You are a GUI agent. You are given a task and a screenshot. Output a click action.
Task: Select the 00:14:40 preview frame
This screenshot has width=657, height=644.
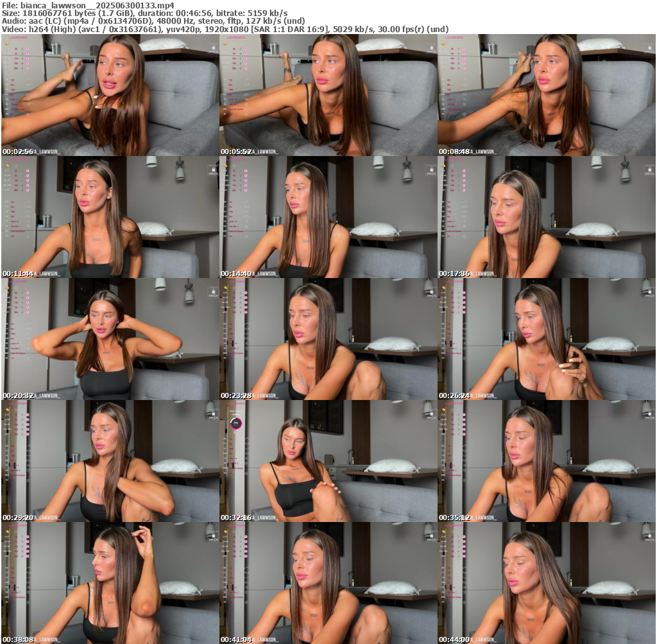click(328, 217)
